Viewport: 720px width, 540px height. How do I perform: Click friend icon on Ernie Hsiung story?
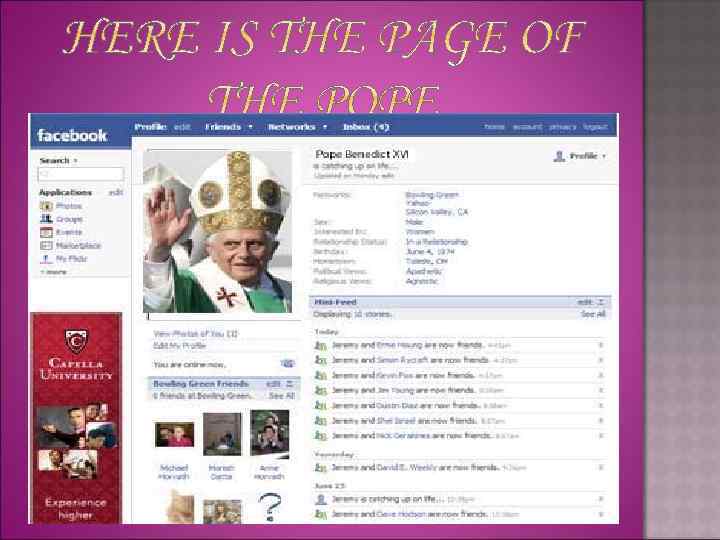click(321, 345)
